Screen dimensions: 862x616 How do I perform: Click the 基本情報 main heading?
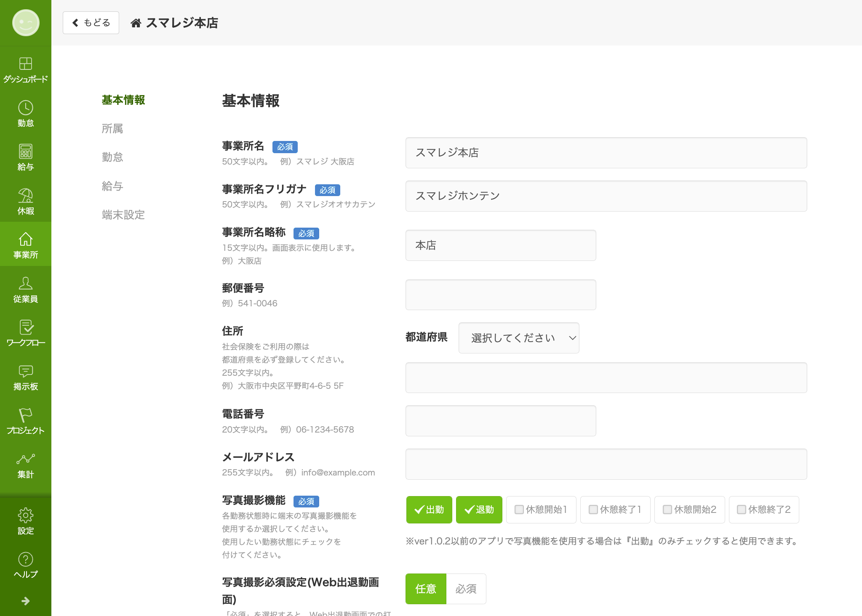point(251,101)
